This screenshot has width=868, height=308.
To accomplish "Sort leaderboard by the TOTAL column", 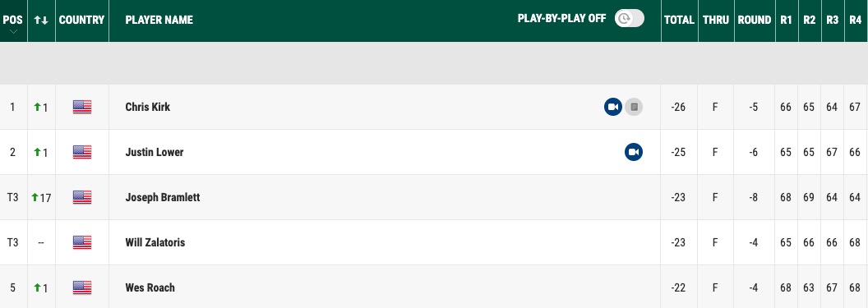I will (679, 20).
